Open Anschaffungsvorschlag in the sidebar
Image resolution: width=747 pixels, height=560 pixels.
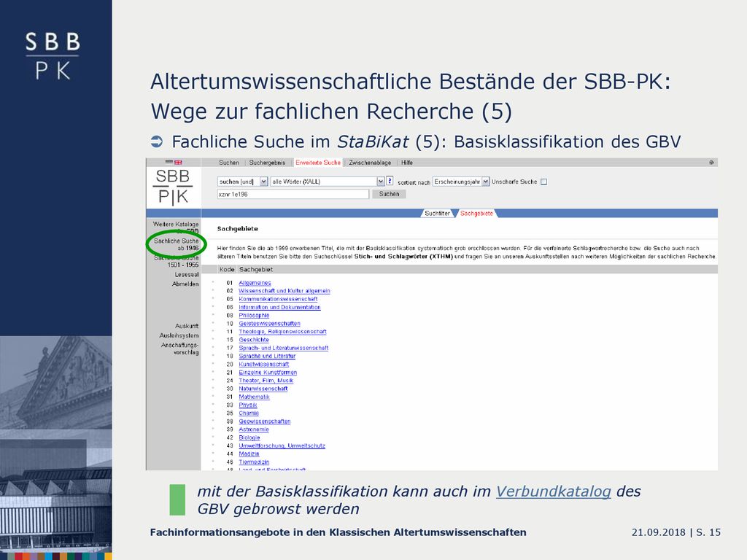point(179,349)
